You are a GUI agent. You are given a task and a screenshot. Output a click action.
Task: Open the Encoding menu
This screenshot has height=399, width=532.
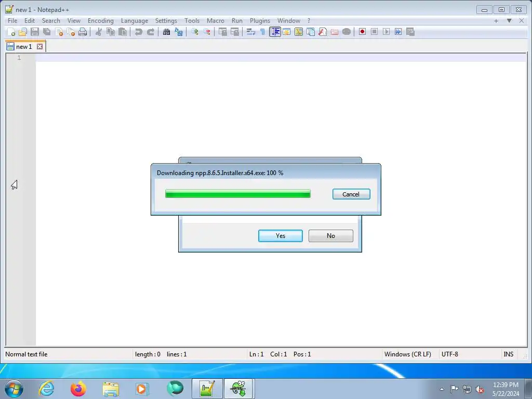coord(101,21)
